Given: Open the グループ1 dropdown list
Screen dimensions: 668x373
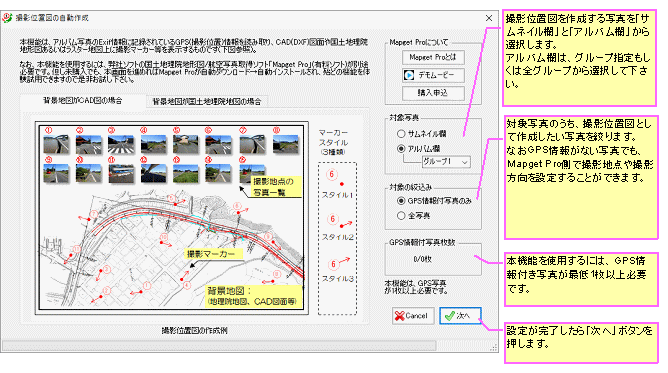Looking at the screenshot, I should click(446, 162).
